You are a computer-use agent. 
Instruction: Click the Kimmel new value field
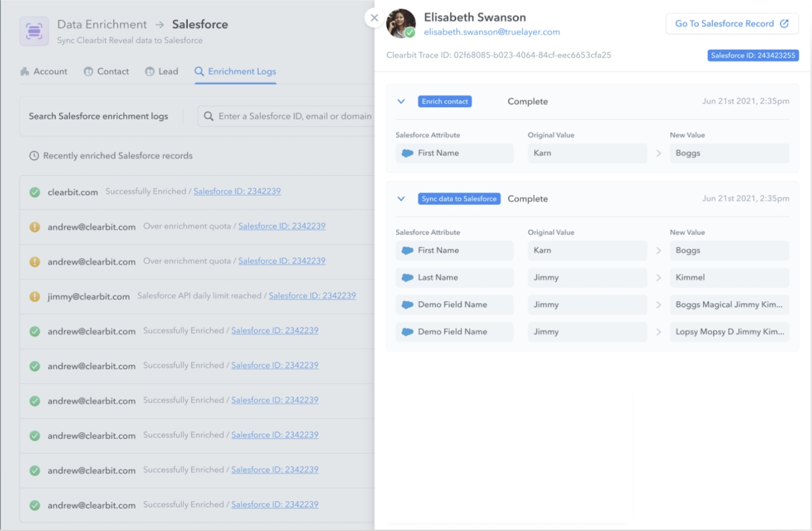(x=729, y=278)
